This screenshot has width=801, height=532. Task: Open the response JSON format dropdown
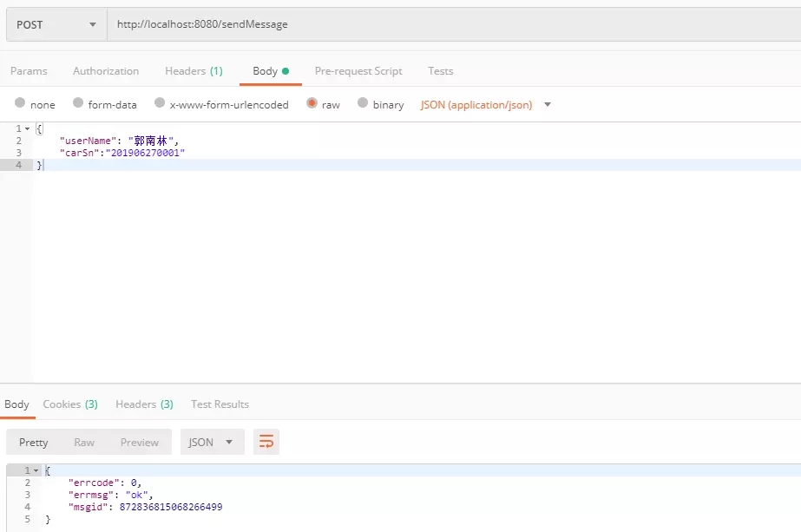(212, 442)
